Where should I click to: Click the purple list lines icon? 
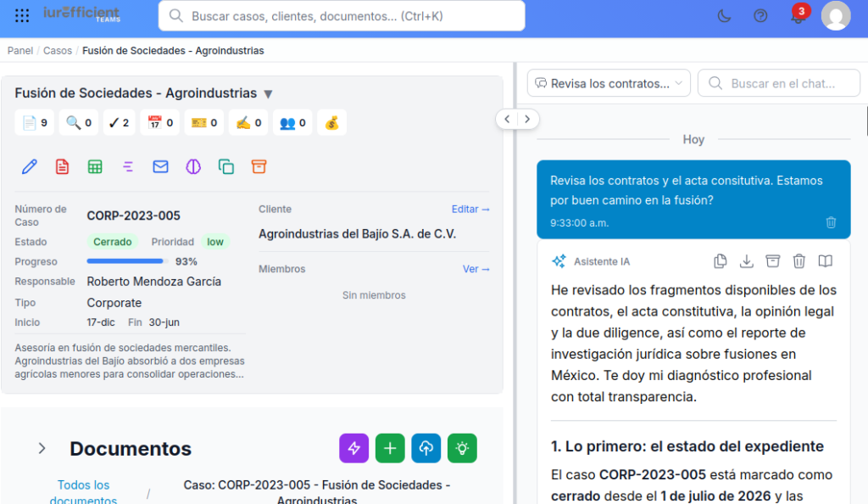click(128, 166)
